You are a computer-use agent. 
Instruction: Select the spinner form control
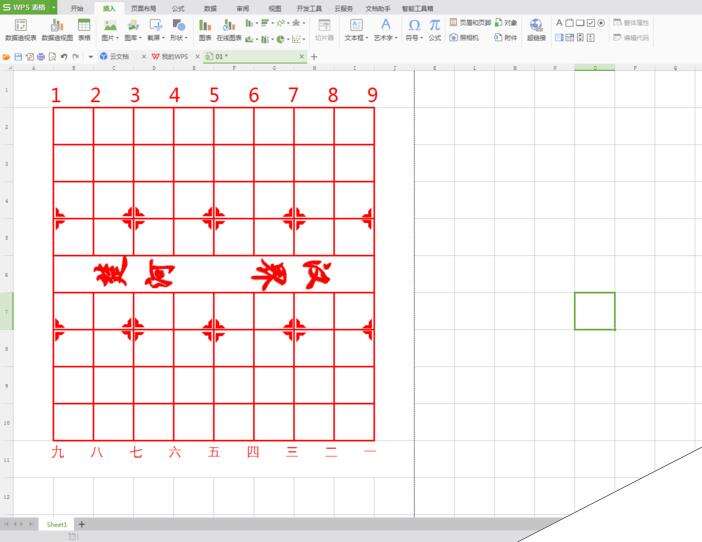591,38
